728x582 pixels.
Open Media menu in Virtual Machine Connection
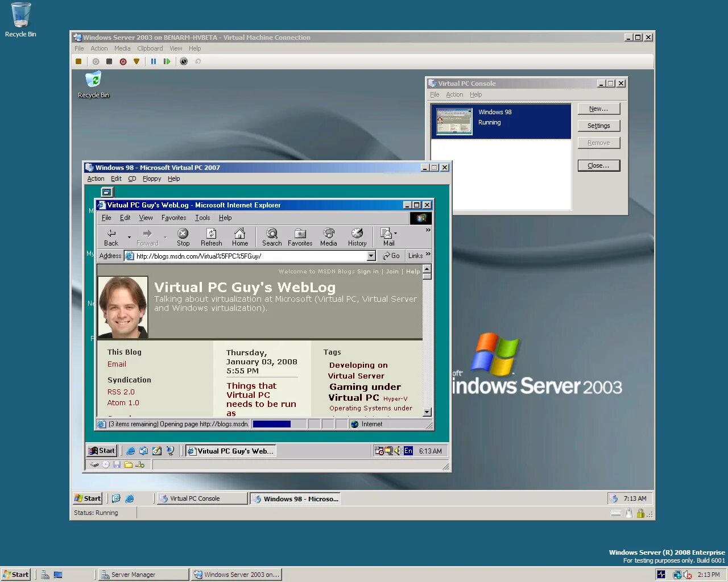point(122,48)
